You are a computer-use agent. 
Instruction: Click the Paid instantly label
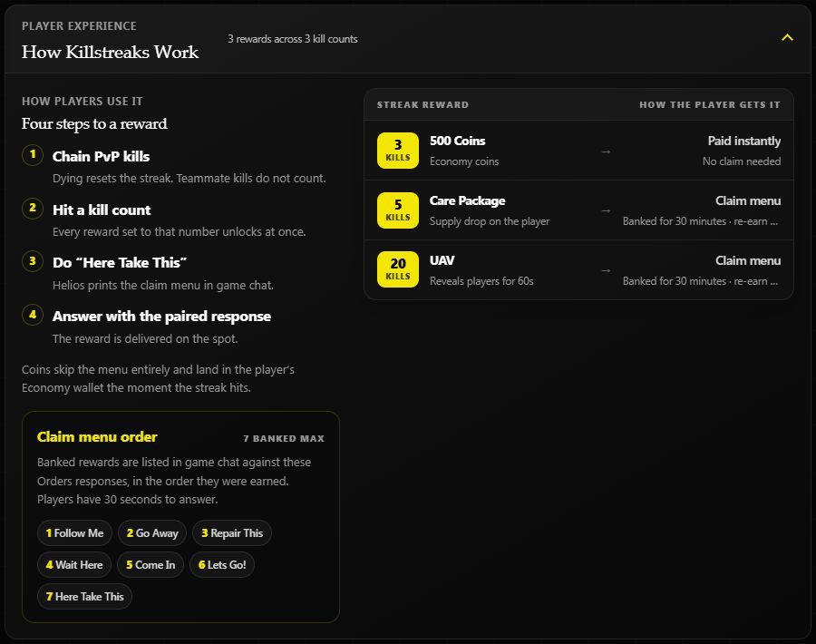(744, 141)
